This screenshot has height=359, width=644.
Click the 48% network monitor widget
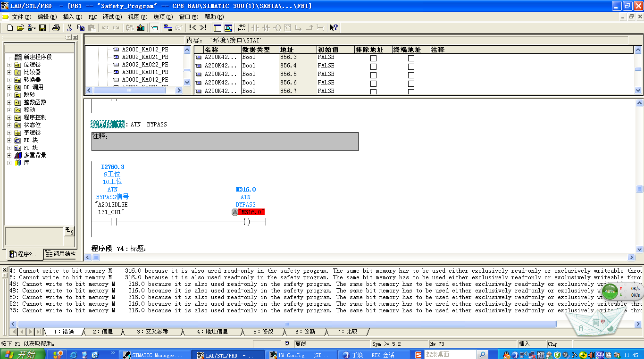coord(610,291)
